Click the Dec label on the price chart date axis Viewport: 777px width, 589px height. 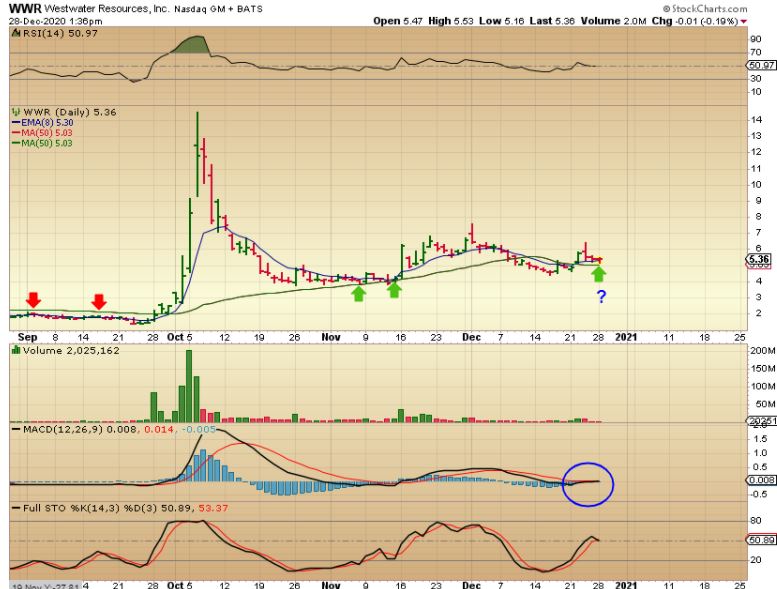coord(471,337)
